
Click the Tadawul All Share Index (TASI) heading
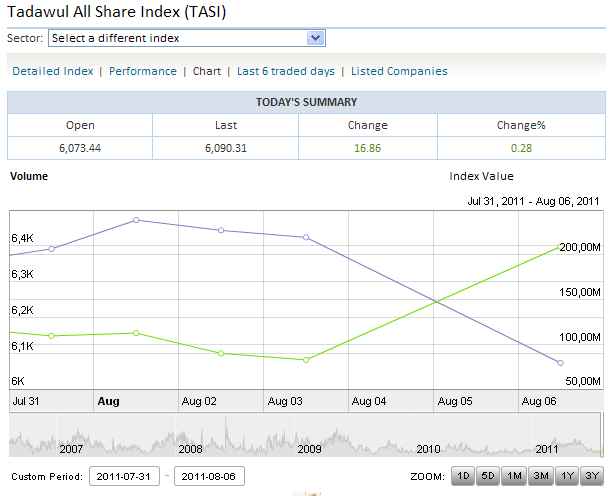117,11
